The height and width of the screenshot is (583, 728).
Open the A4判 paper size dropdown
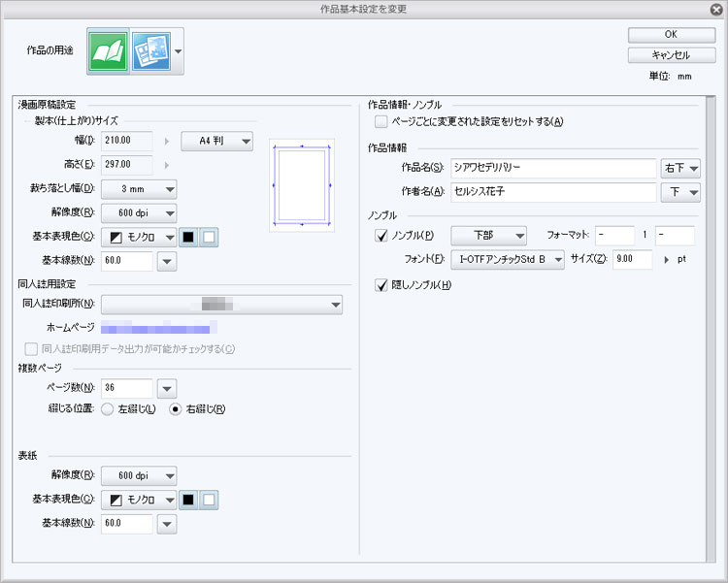pos(216,141)
